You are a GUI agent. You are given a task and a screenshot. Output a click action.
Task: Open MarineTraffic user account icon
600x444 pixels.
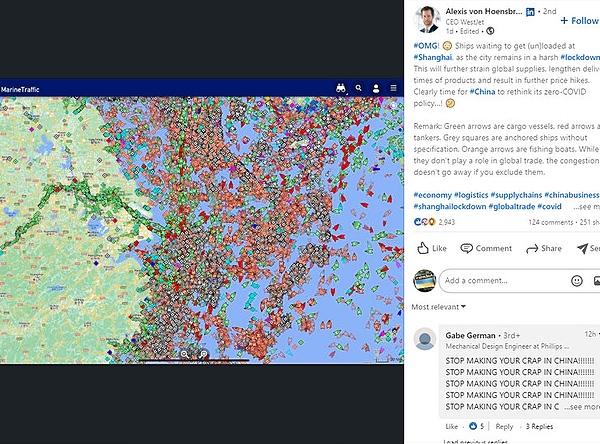376,88
